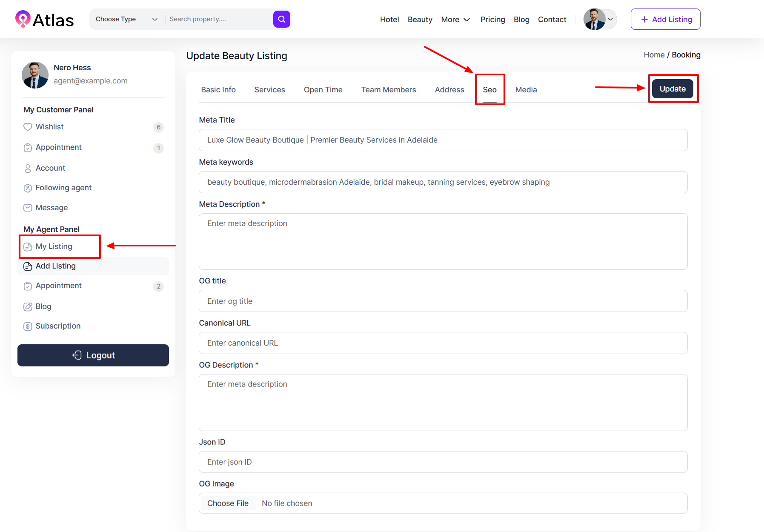Click the Logout button
Viewport: 764px width, 532px height.
click(x=93, y=355)
